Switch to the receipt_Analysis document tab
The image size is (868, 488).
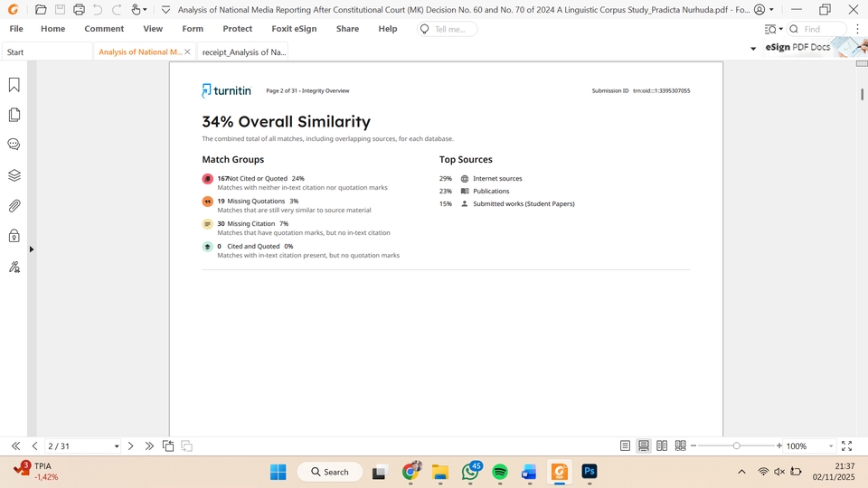(x=243, y=52)
